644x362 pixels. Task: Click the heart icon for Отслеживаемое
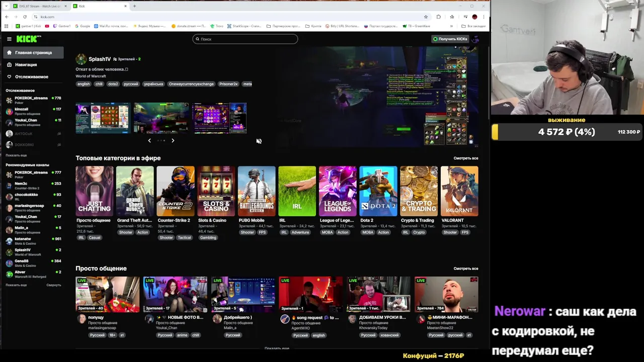(9, 76)
